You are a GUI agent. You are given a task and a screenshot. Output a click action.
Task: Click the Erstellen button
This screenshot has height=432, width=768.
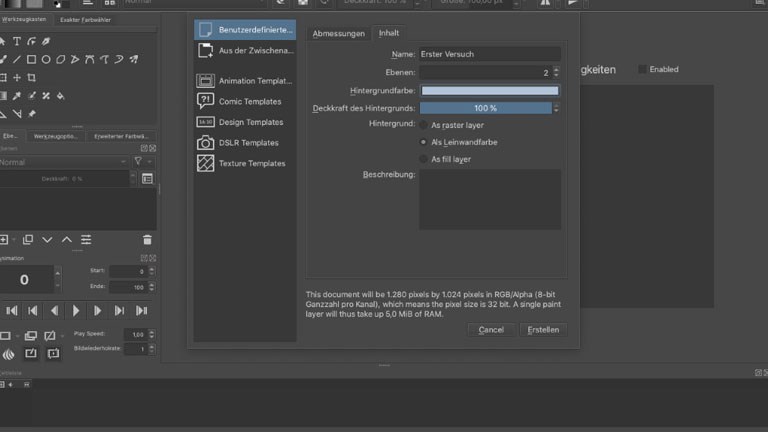pyautogui.click(x=544, y=329)
